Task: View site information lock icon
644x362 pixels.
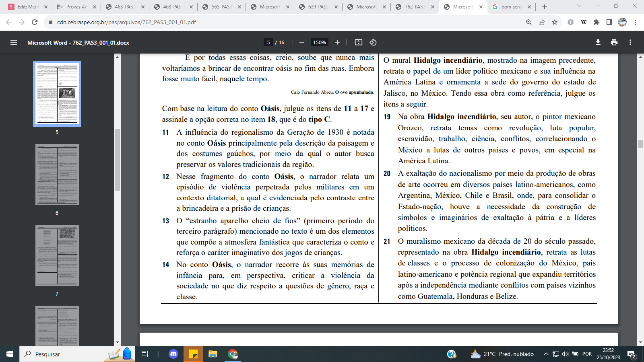Action: pos(51,22)
